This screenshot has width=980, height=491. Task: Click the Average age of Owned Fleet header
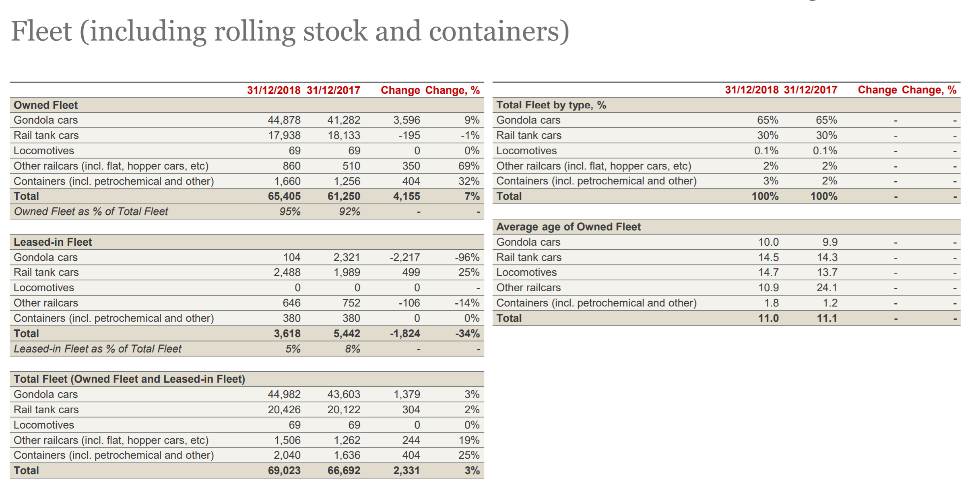568,227
